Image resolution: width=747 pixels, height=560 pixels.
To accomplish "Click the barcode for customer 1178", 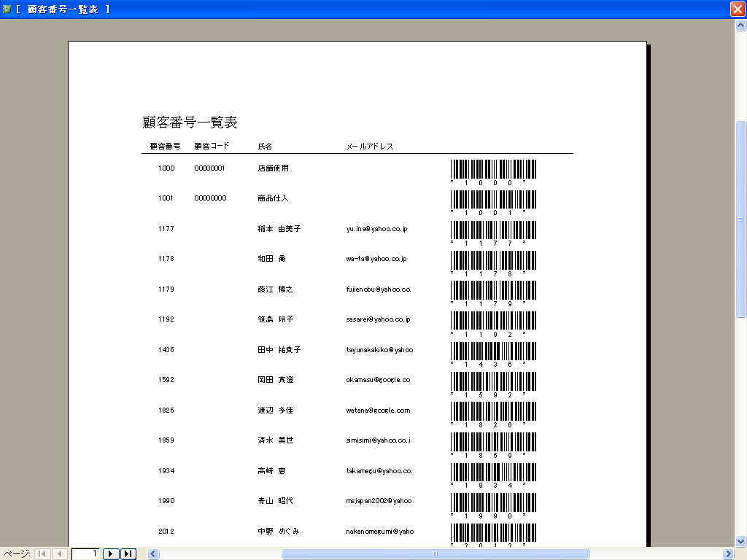I will point(494,262).
